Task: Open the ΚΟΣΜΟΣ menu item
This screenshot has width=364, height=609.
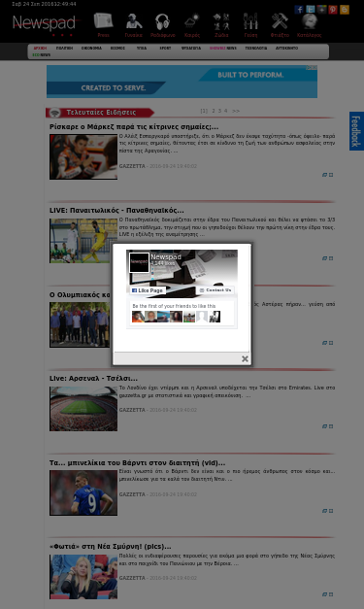Action: point(117,49)
